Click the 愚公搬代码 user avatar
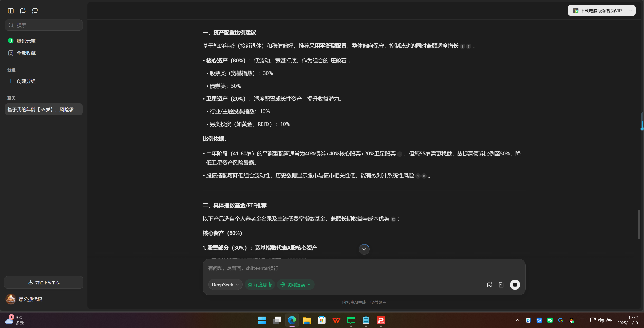 pos(10,299)
